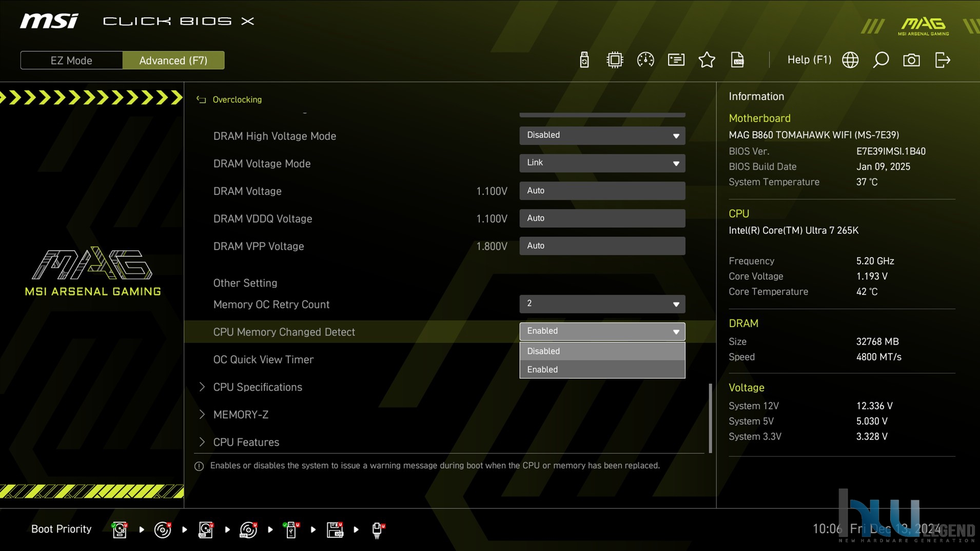
Task: Click the exit door-arrow icon
Action: pyautogui.click(x=943, y=60)
